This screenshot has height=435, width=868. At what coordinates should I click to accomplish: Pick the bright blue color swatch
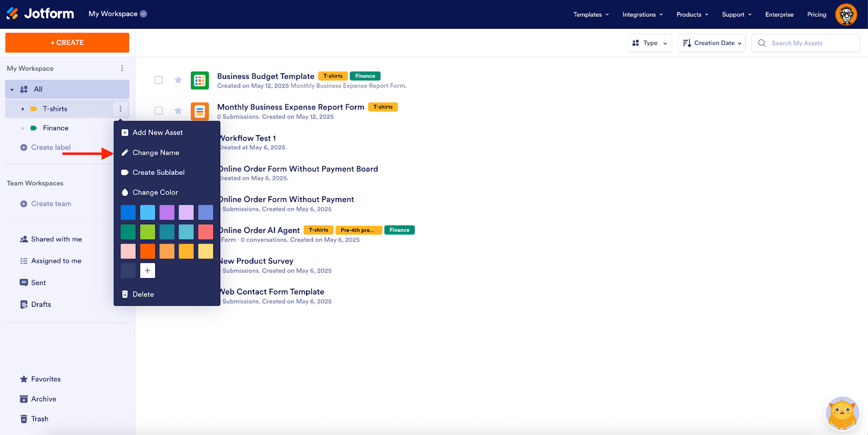click(x=128, y=212)
